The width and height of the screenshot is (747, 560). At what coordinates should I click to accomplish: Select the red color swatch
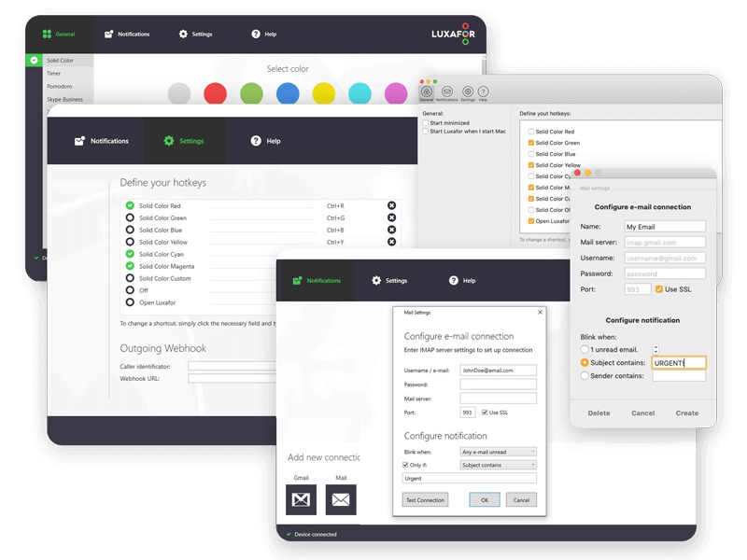pos(215,92)
